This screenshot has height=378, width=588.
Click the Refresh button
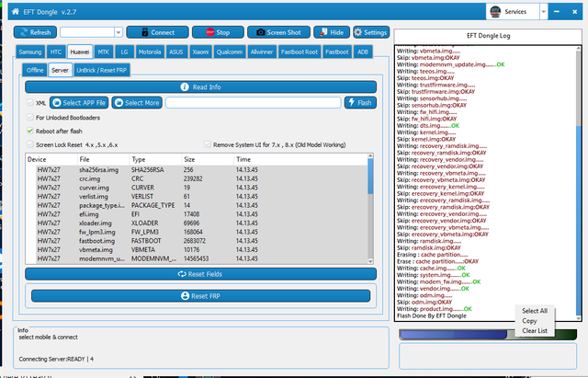click(35, 32)
